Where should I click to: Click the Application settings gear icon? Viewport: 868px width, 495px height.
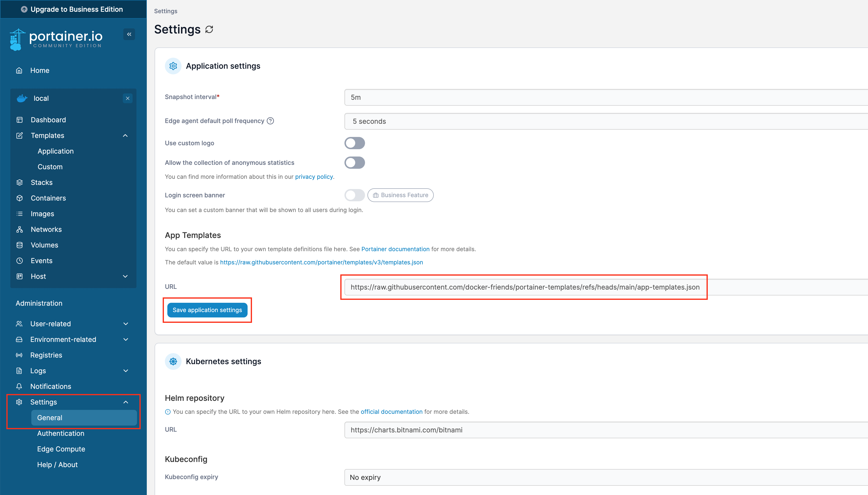173,66
